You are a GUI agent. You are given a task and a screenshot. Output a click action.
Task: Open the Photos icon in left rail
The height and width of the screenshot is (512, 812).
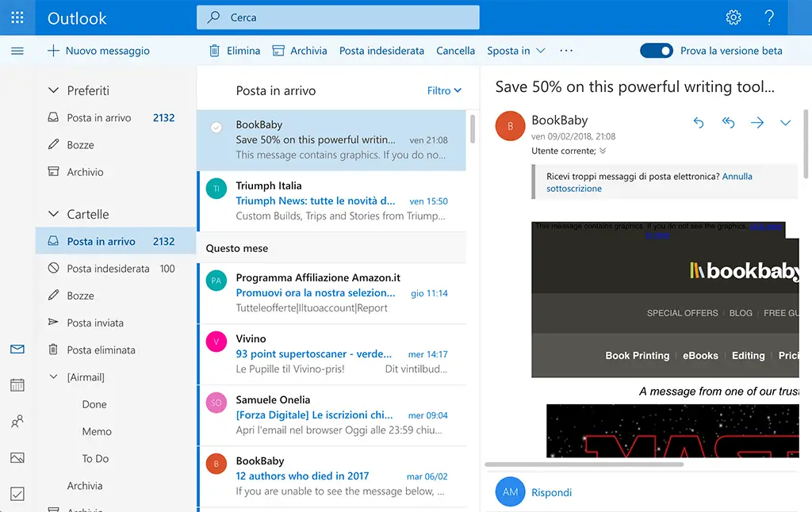[x=17, y=457]
